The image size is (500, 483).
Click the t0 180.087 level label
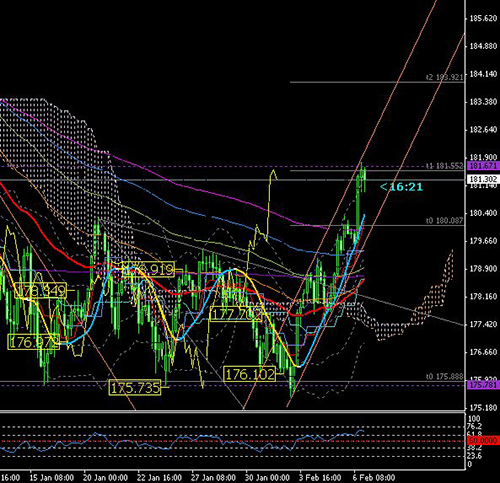(445, 220)
